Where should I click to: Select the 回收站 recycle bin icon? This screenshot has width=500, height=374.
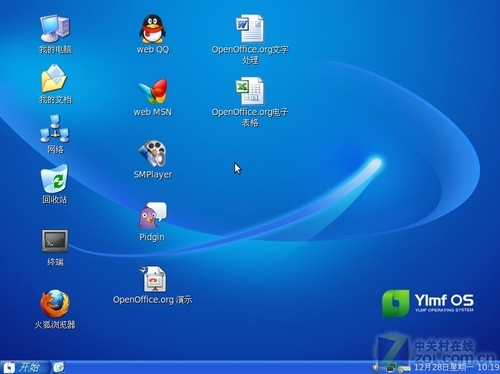pyautogui.click(x=54, y=179)
